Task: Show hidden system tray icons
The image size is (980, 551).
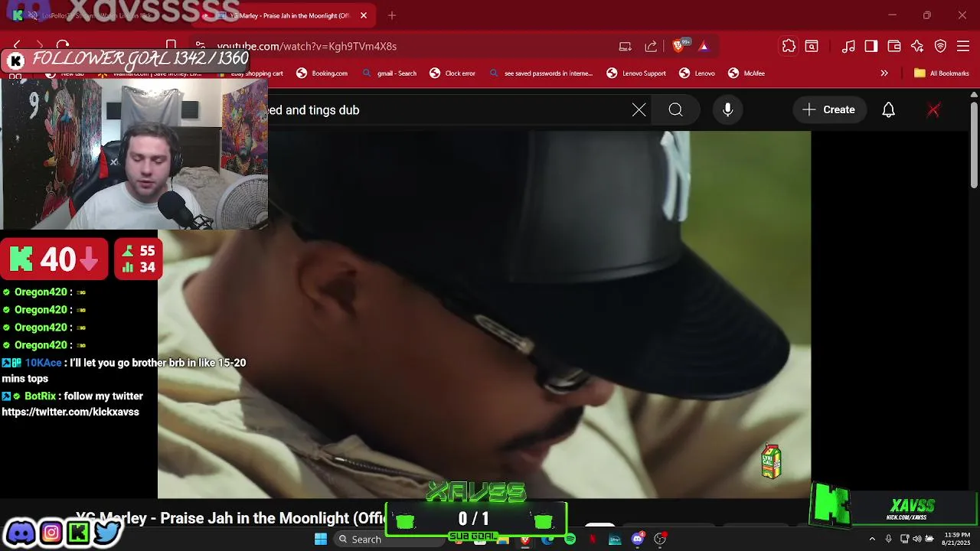Action: point(871,539)
